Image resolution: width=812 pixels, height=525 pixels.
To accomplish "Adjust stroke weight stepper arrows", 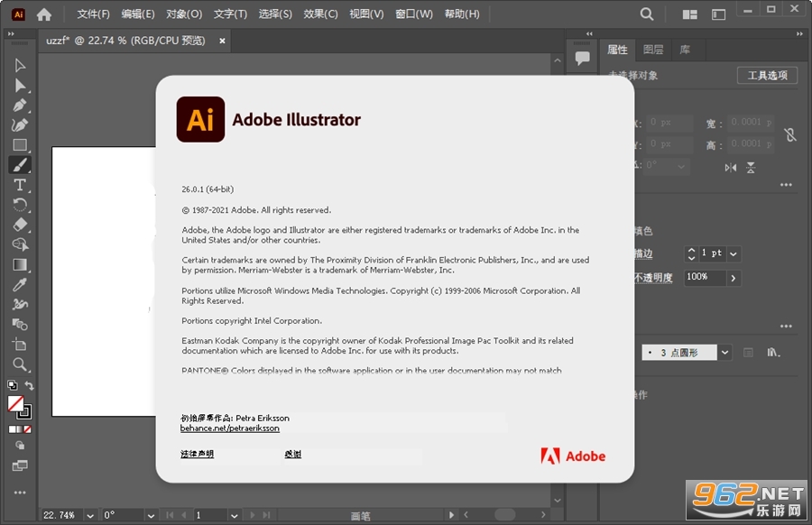I will [691, 253].
